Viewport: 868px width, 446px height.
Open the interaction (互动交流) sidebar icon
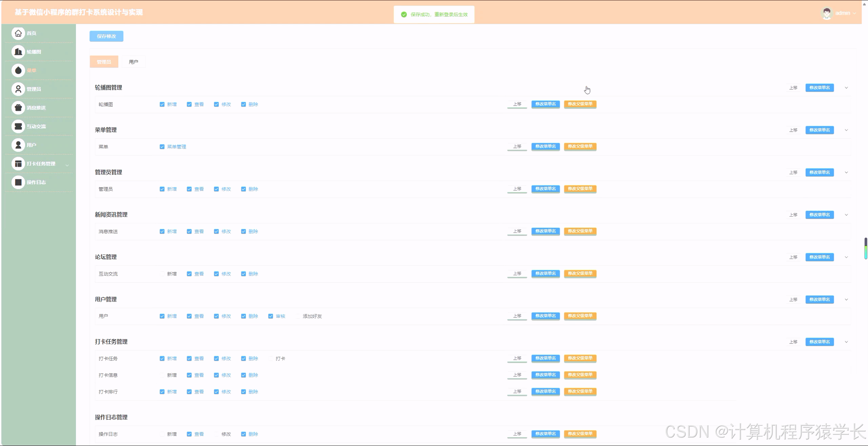pos(18,127)
